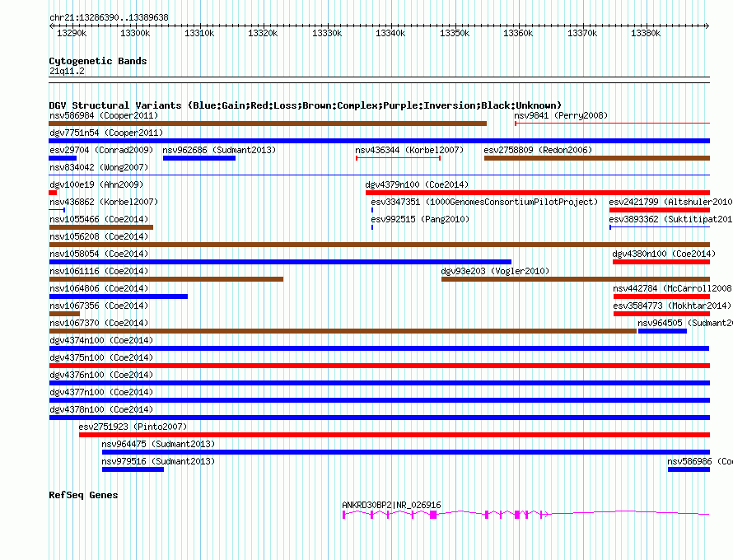Select esv2421799 (Altshuler2010) label
This screenshot has height=560, width=733.
(x=670, y=202)
